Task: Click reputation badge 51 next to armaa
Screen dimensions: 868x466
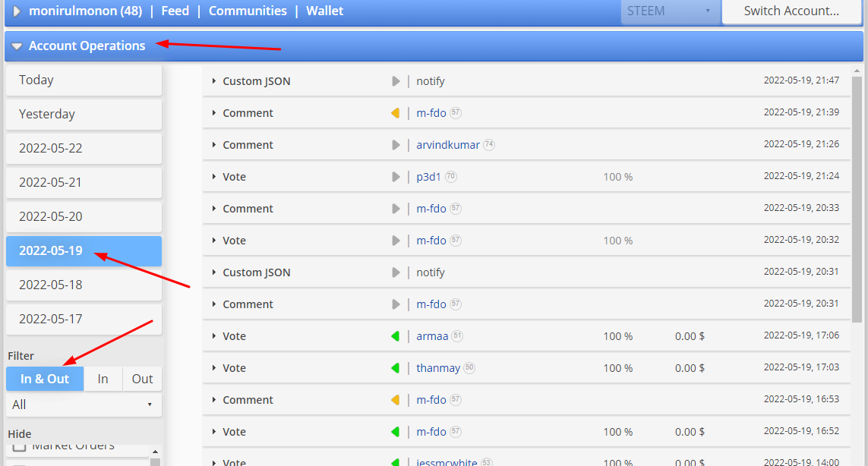Action: 456,336
